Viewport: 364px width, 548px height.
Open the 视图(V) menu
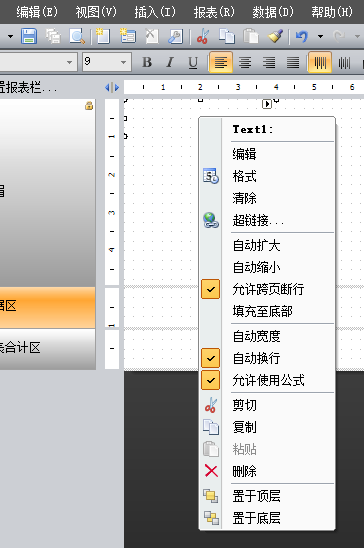(x=96, y=12)
